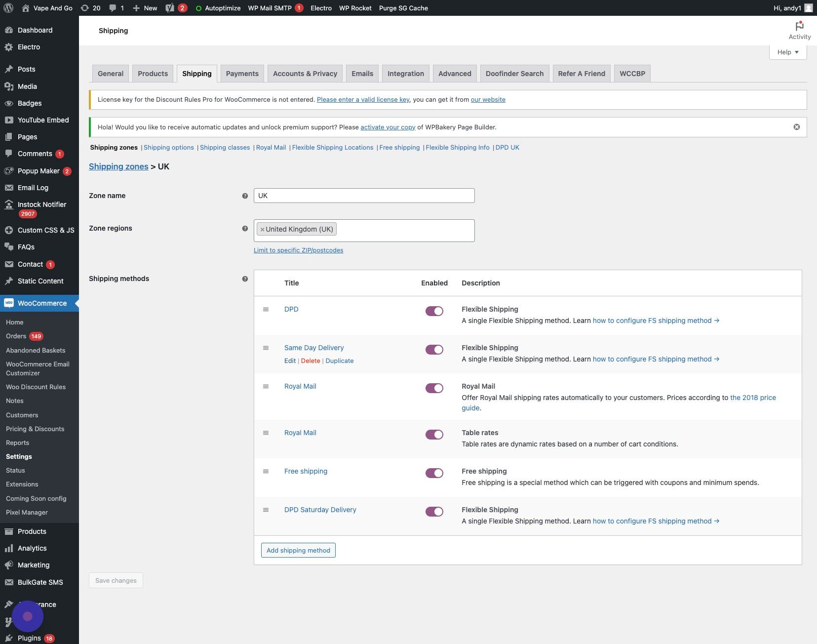Click the Zone name help icon
This screenshot has height=644, width=817.
tap(245, 196)
